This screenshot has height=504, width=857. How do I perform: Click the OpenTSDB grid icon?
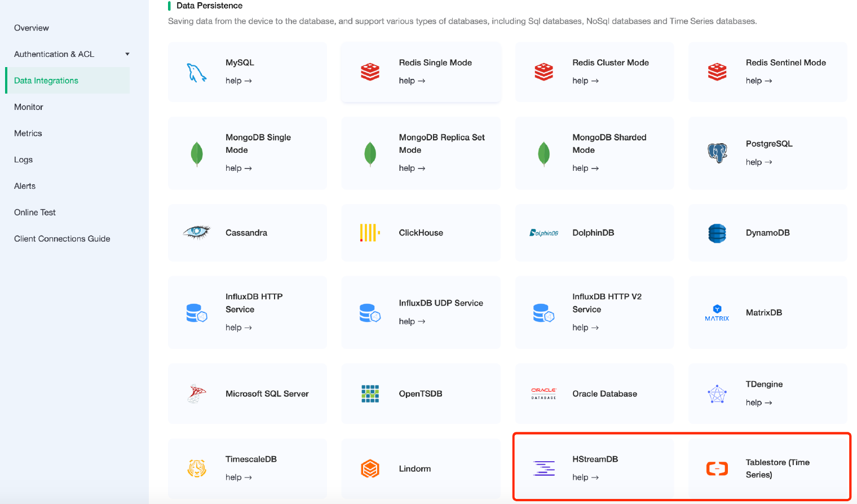tap(370, 394)
